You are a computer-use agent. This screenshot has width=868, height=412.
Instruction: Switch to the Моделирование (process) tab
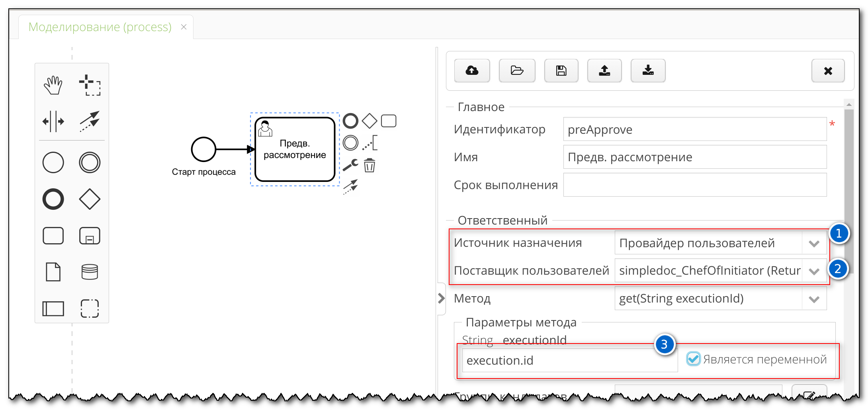[x=100, y=27]
